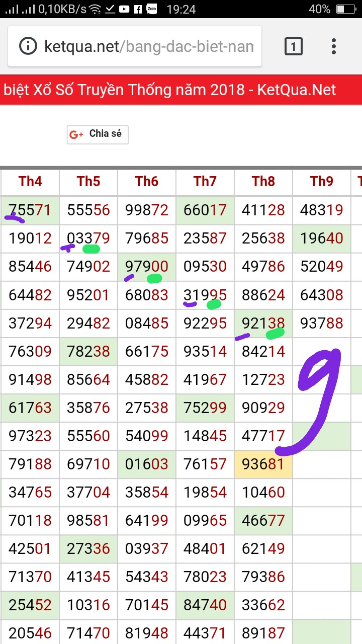362x644 pixels.
Task: Tap the Facebook icon in the status bar
Action: pos(137,9)
